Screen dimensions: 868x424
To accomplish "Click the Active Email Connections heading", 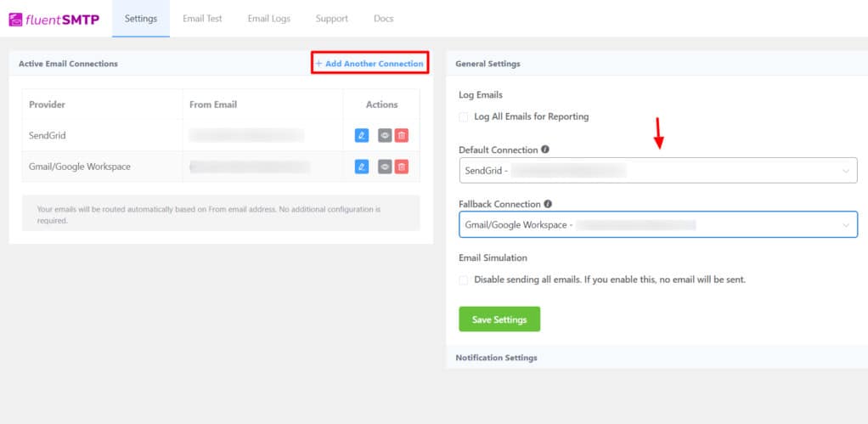I will [68, 64].
